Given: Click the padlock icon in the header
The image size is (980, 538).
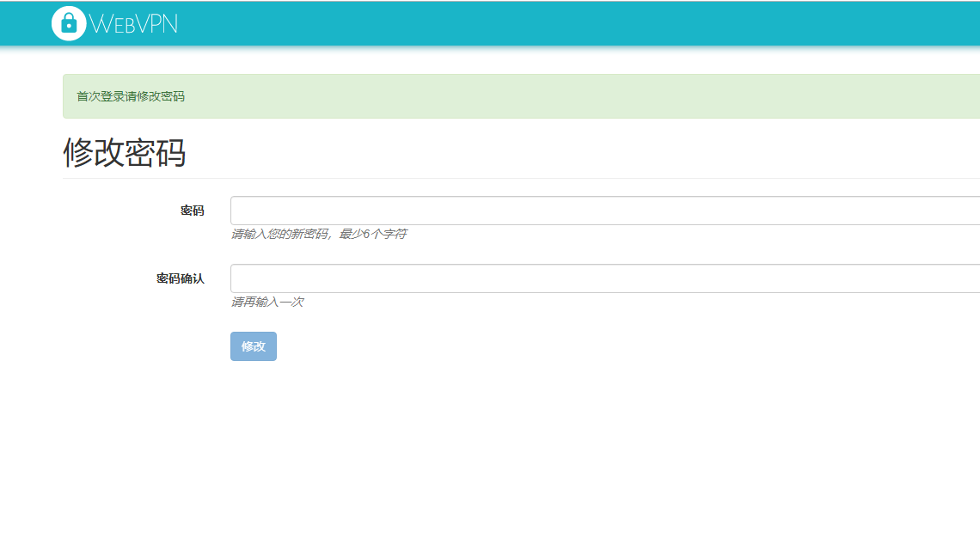Looking at the screenshot, I should [69, 23].
